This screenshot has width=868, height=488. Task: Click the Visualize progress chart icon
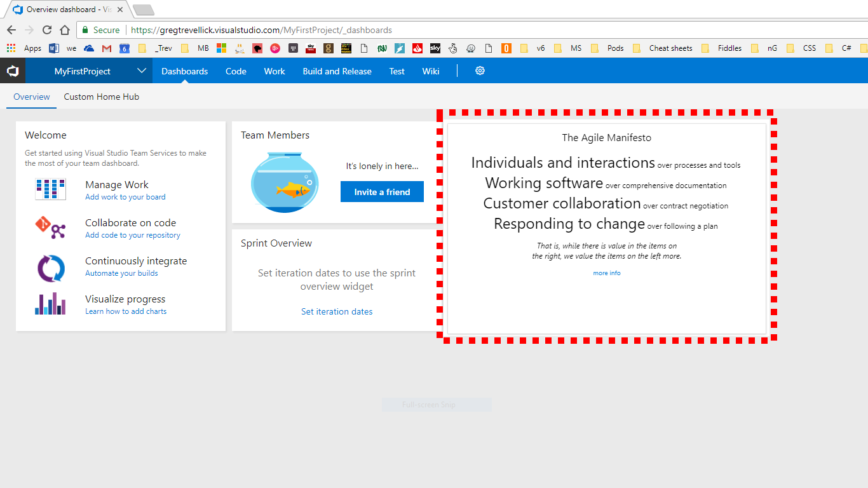(x=50, y=304)
